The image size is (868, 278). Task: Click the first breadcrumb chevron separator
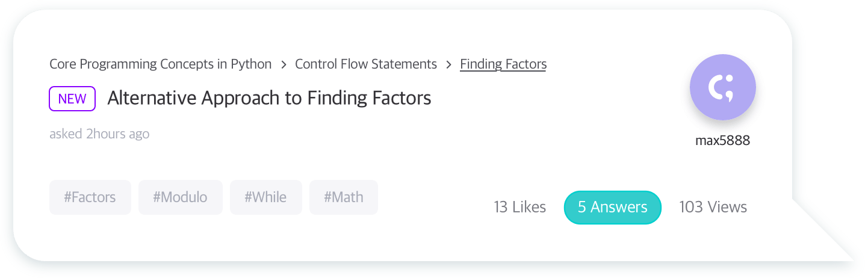click(x=284, y=64)
